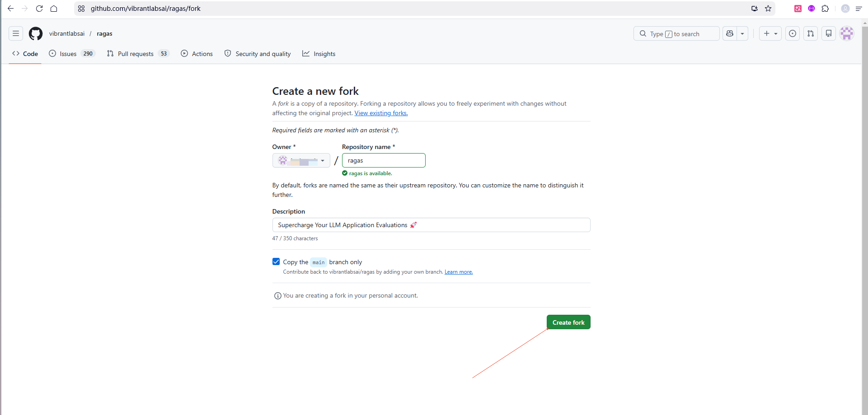Switch to the Pull requests tab
Viewport: 868px width, 415px height.
pos(138,54)
